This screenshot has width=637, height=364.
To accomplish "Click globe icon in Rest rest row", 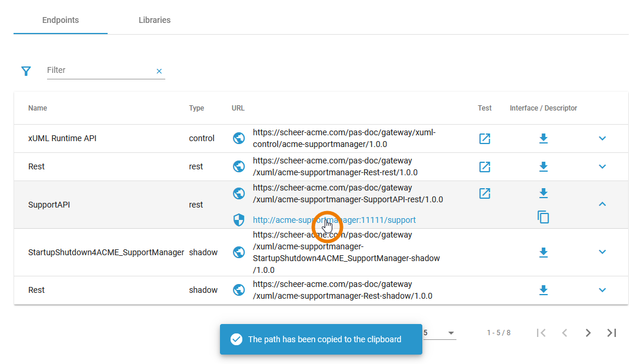I will (239, 166).
